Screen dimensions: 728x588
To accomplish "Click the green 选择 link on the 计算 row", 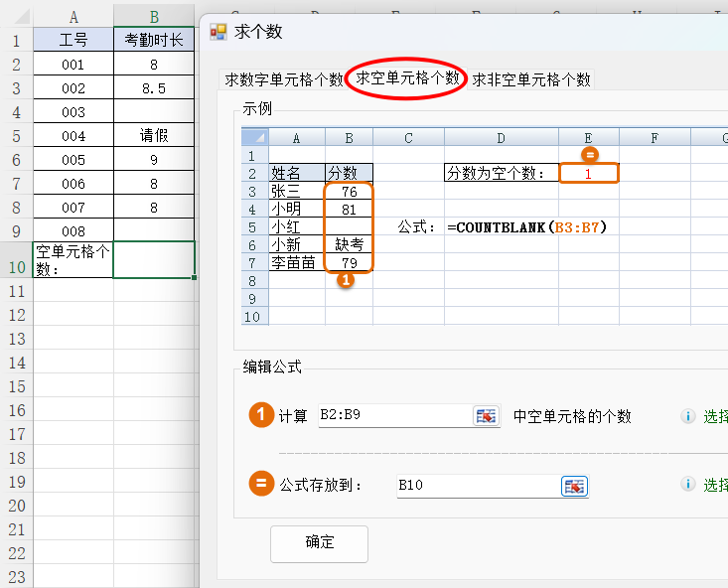I will coord(715,417).
